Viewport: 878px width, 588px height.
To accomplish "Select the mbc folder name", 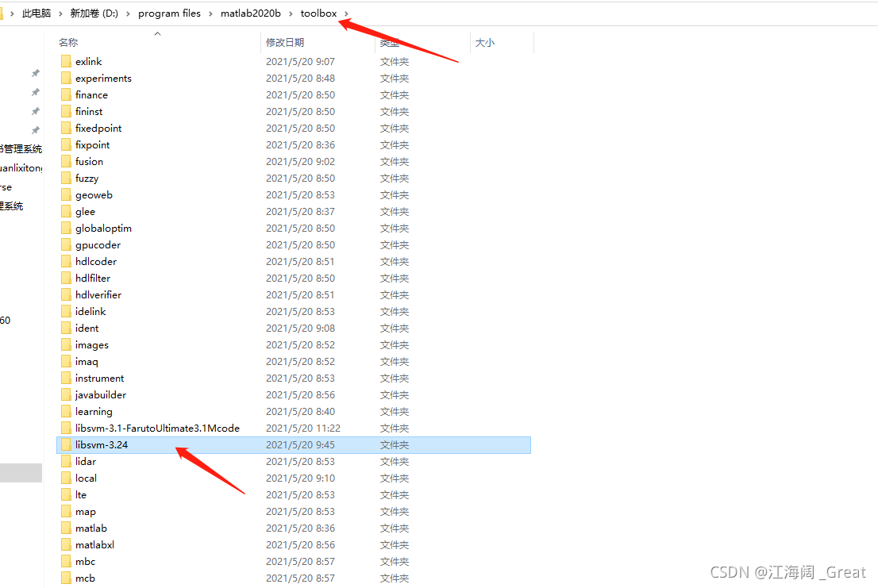I will 85,562.
